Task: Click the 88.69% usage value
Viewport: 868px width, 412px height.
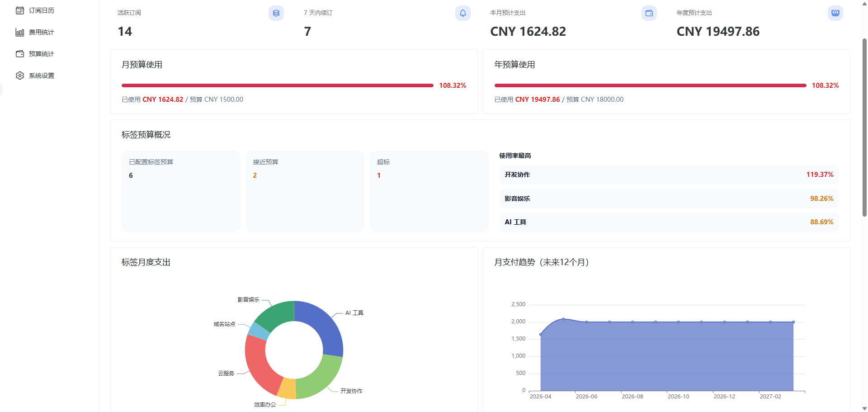Action: point(821,222)
